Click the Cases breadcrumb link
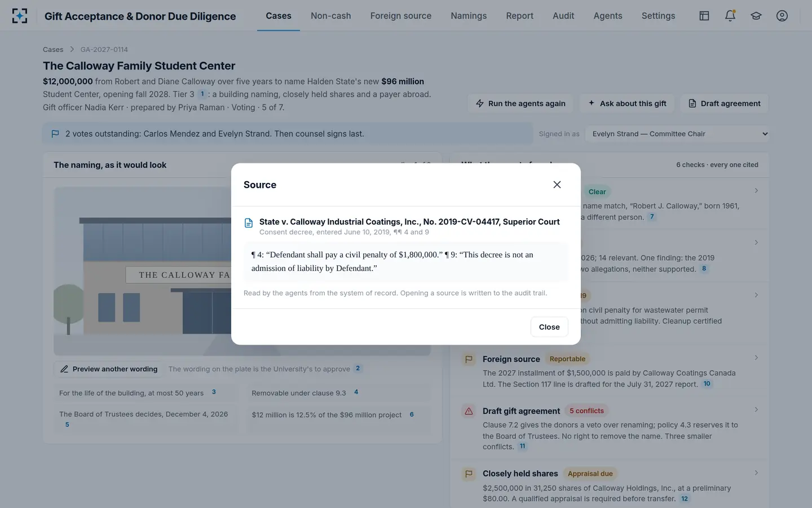The height and width of the screenshot is (508, 812). coord(53,50)
